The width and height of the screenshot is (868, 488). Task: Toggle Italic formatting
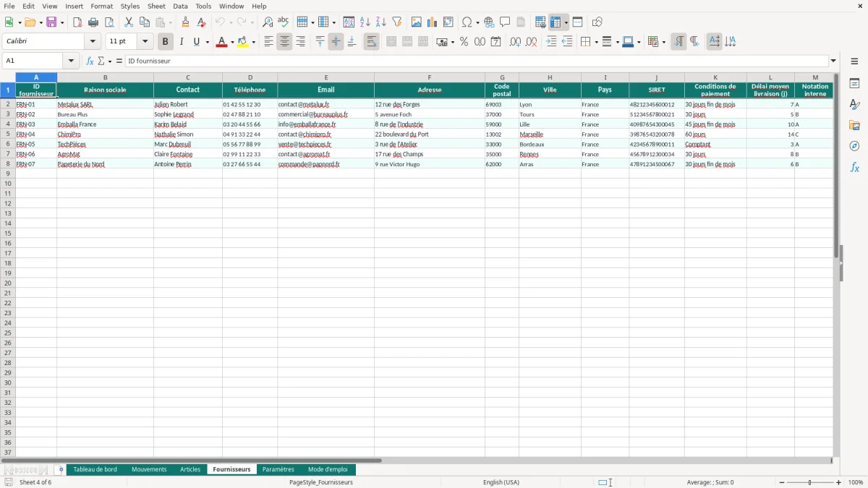[x=182, y=42]
